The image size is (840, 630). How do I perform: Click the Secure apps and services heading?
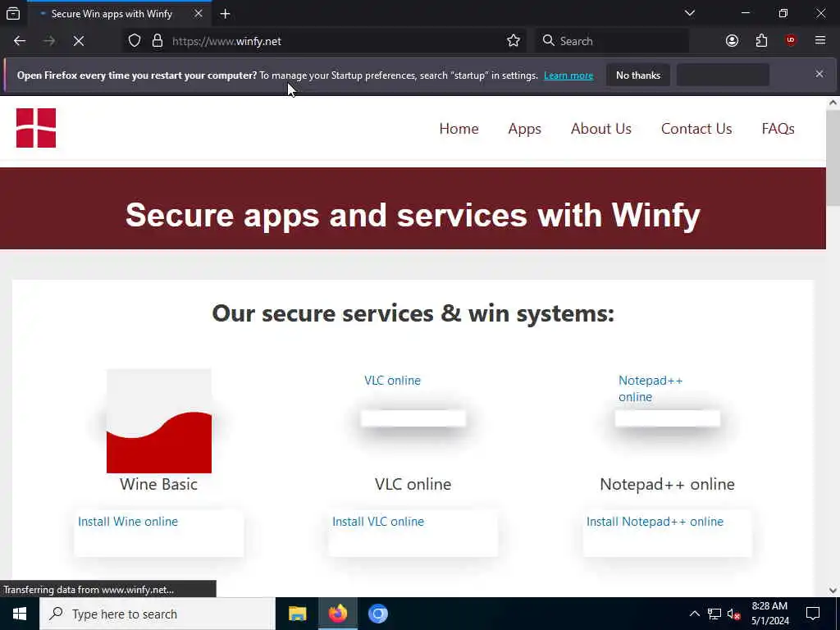coord(413,215)
